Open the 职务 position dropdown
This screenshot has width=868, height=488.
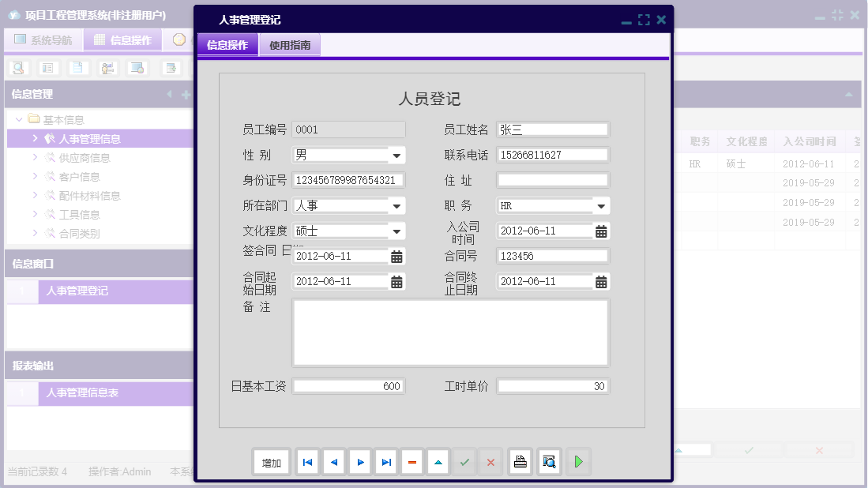tap(601, 205)
